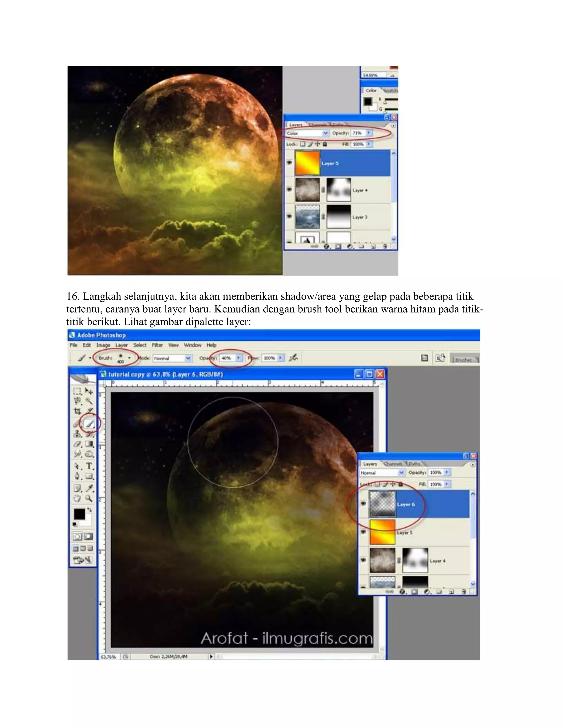The height and width of the screenshot is (728, 563).
Task: Select the Blur tool in toolbox
Action: coord(77,454)
